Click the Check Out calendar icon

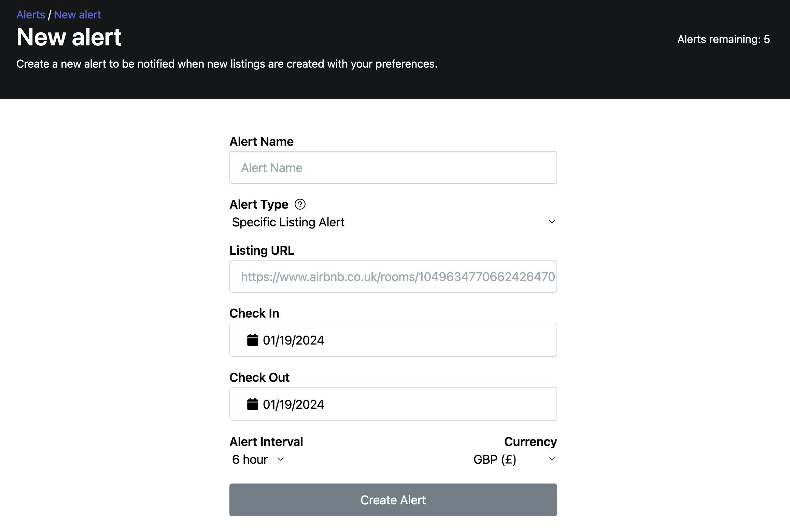(252, 404)
